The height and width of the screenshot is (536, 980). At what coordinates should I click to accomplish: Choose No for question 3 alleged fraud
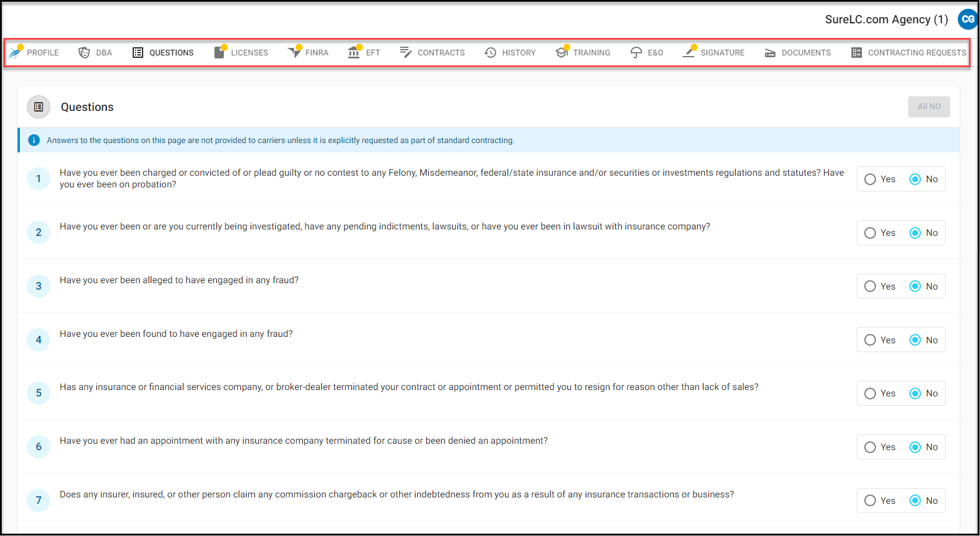(x=915, y=286)
